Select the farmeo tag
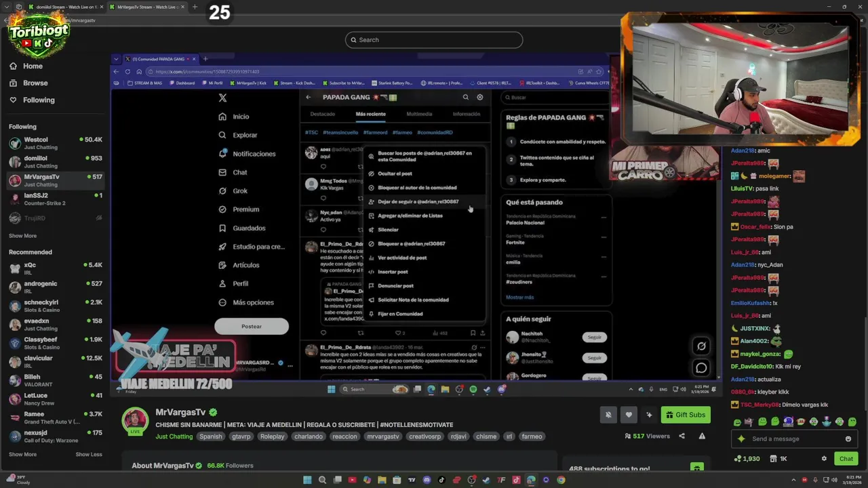 click(x=532, y=436)
